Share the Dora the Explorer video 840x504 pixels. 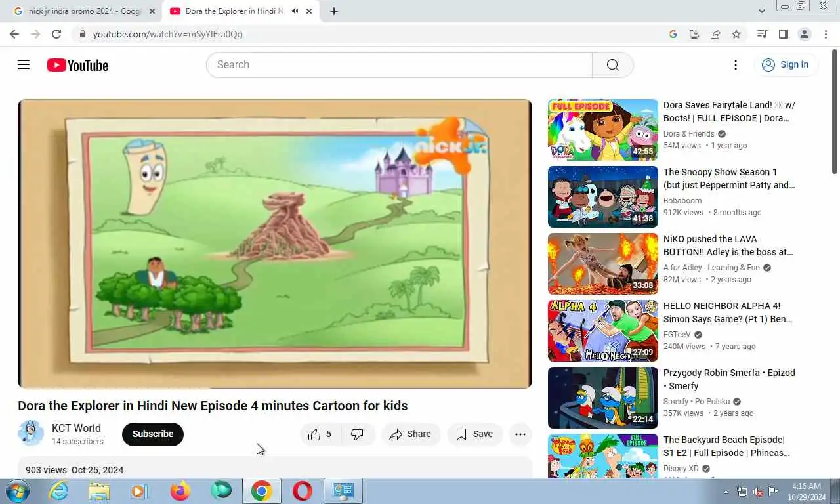(410, 434)
